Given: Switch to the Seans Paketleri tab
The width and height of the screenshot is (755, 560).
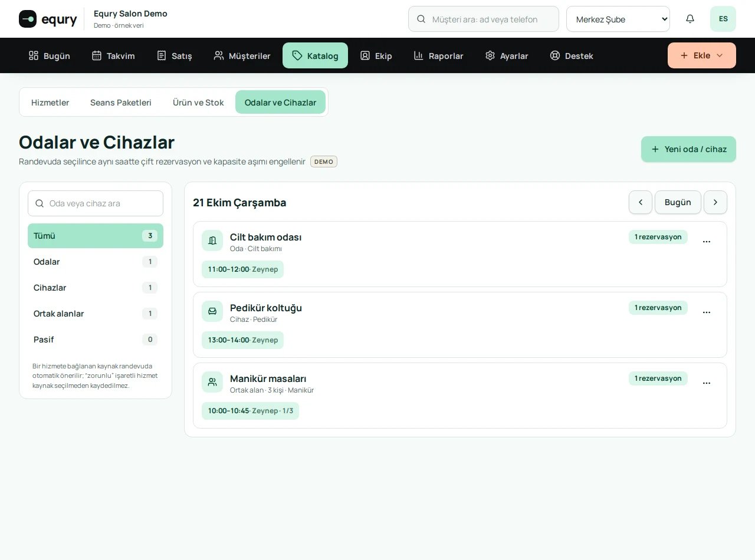Looking at the screenshot, I should (x=121, y=102).
